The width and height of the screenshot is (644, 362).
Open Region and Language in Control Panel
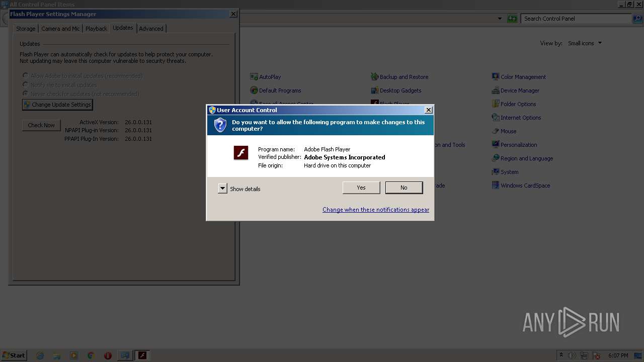coord(522,158)
